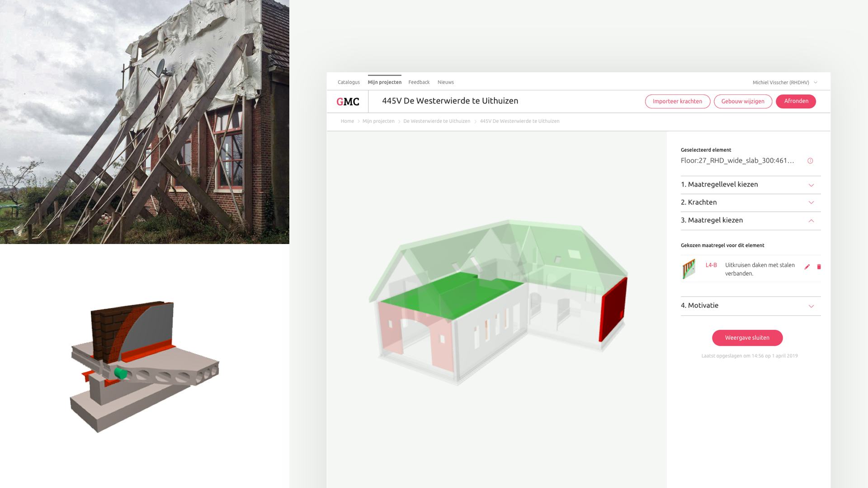This screenshot has height=488, width=868.
Task: Expand the Motivatie section
Action: click(x=750, y=306)
